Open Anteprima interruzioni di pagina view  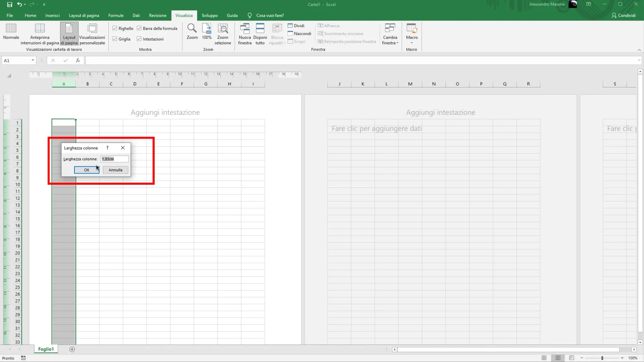[40, 28]
